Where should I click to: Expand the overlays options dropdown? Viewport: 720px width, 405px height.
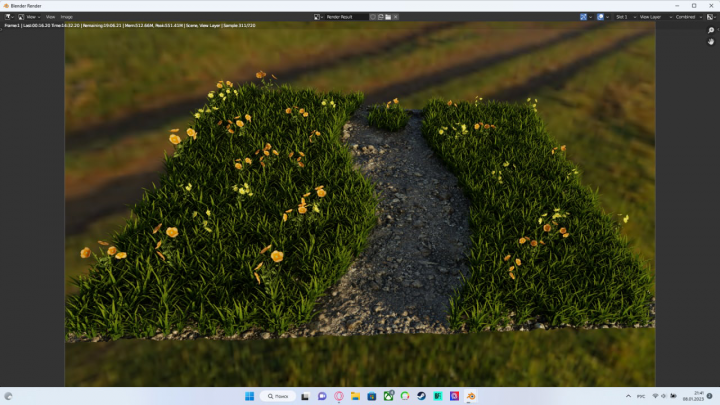(608, 17)
